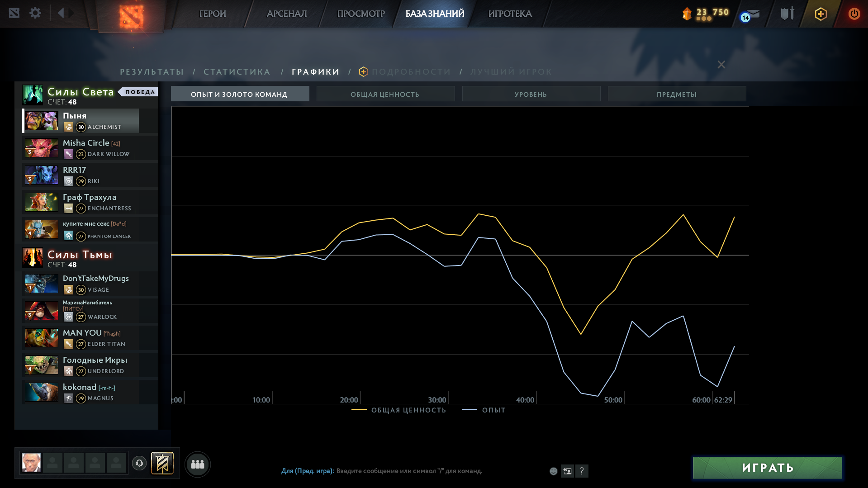This screenshot has width=868, height=488.
Task: Open the Просмотр menu tab
Action: 361,14
